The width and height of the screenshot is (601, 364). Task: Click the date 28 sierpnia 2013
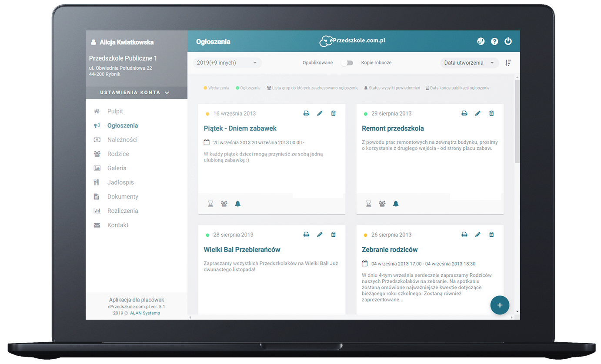[x=233, y=235]
